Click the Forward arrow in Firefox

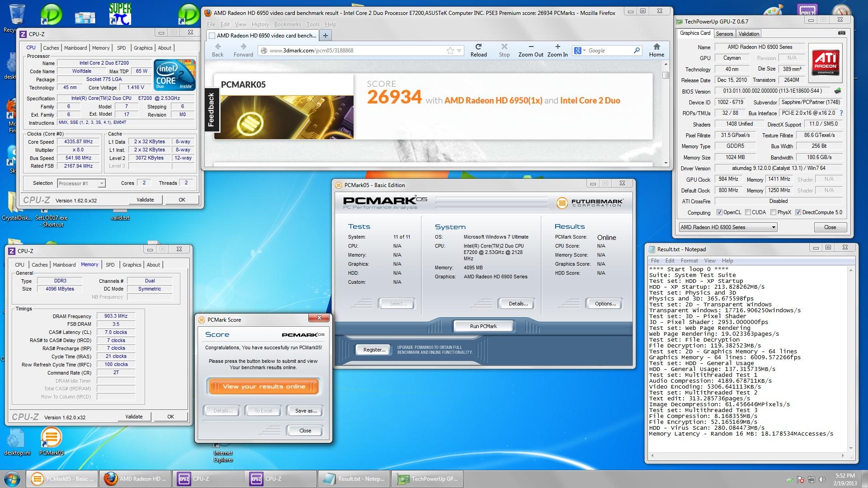click(243, 50)
